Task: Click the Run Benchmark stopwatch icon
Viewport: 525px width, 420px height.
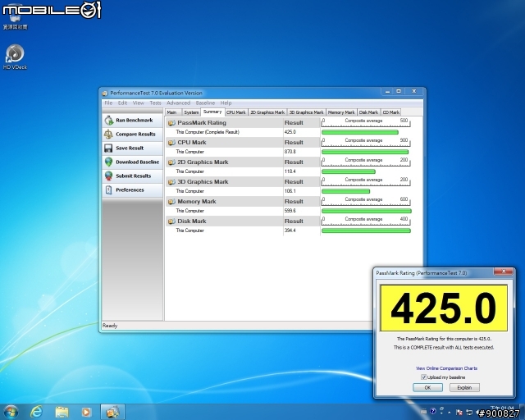Action: [109, 121]
